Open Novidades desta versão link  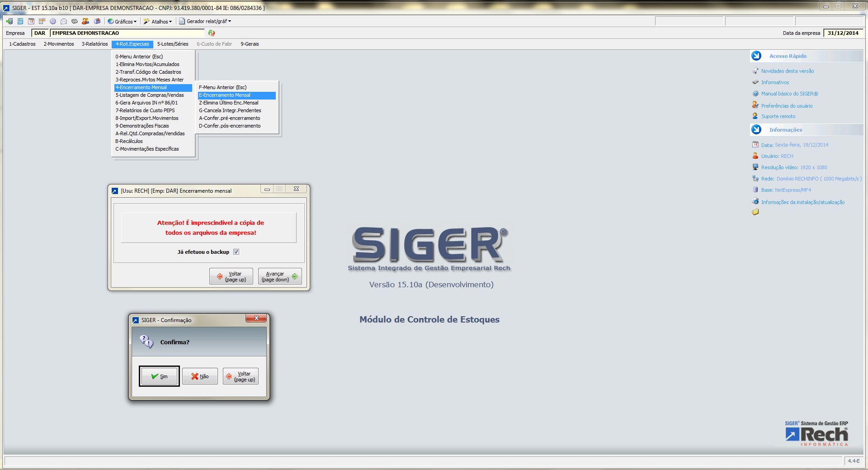point(787,71)
